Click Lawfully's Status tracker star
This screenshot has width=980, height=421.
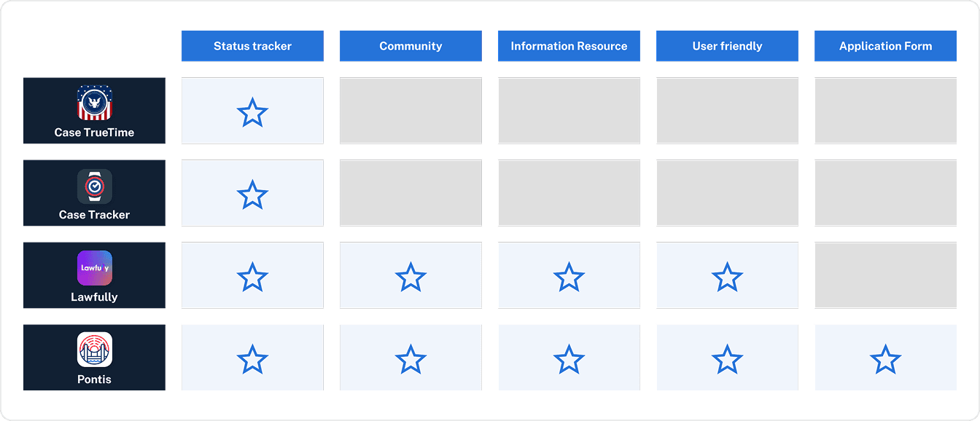[252, 277]
